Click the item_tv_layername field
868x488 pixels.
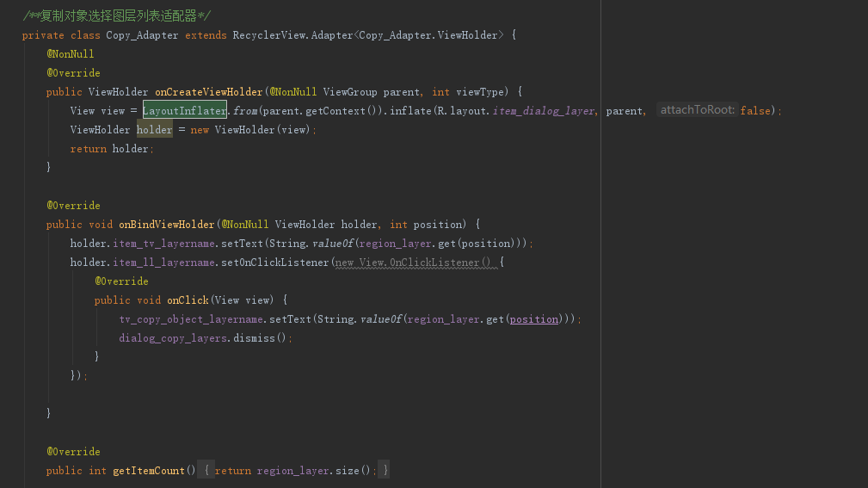pos(163,244)
